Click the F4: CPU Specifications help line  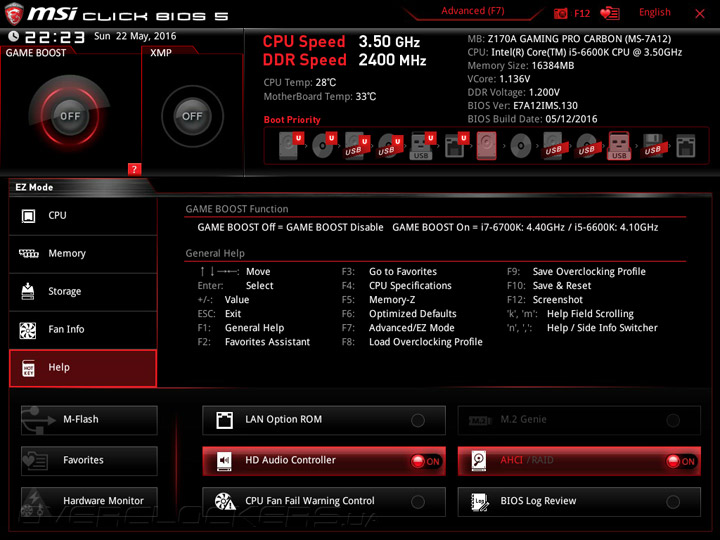point(397,286)
